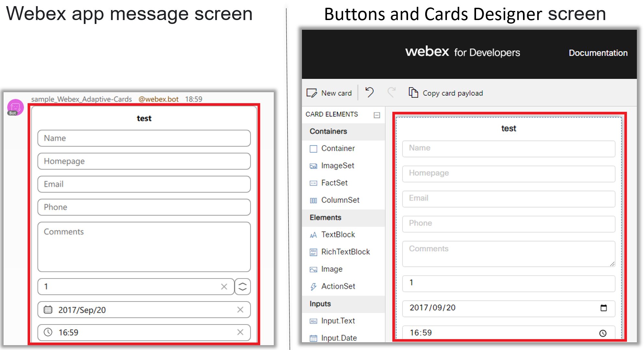Viewport: 644px width, 350px height.
Task: Focus the Phone field in Designer card
Action: pos(508,224)
